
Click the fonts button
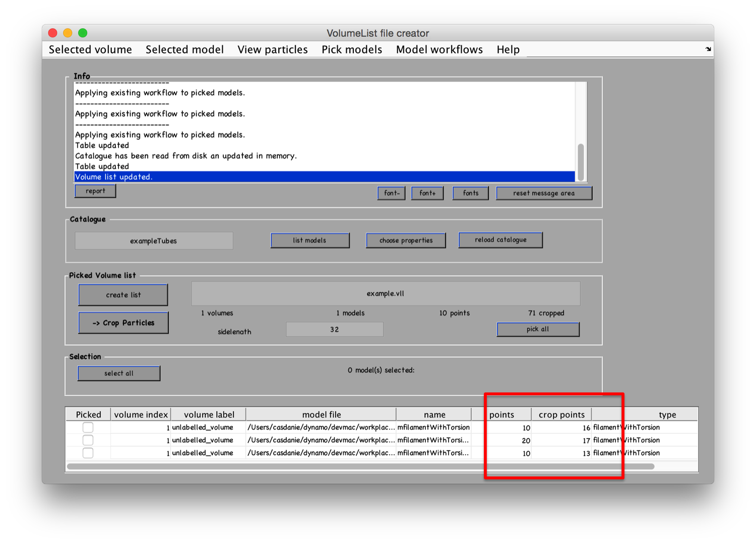[471, 193]
